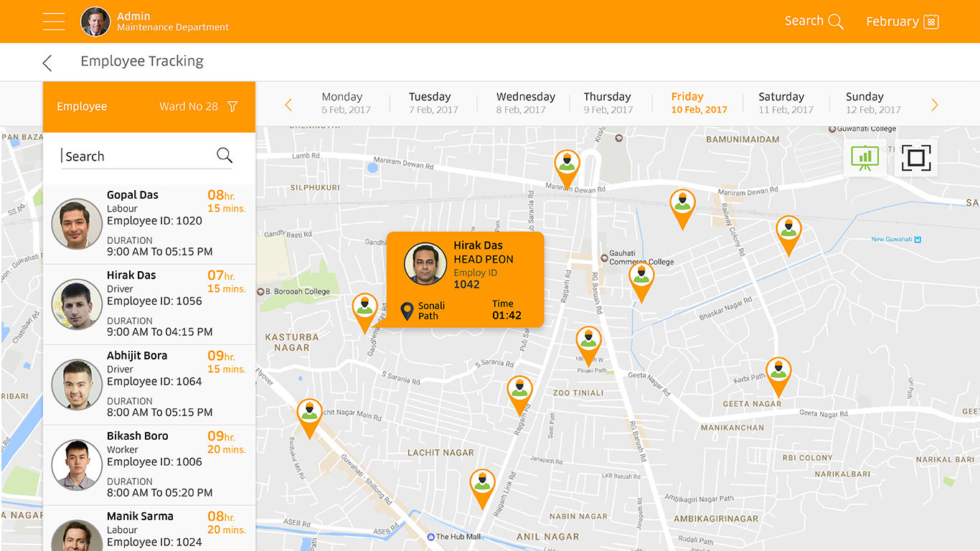Image resolution: width=980 pixels, height=551 pixels.
Task: Select Thursday 9 Feb, 2017
Action: pyautogui.click(x=608, y=103)
